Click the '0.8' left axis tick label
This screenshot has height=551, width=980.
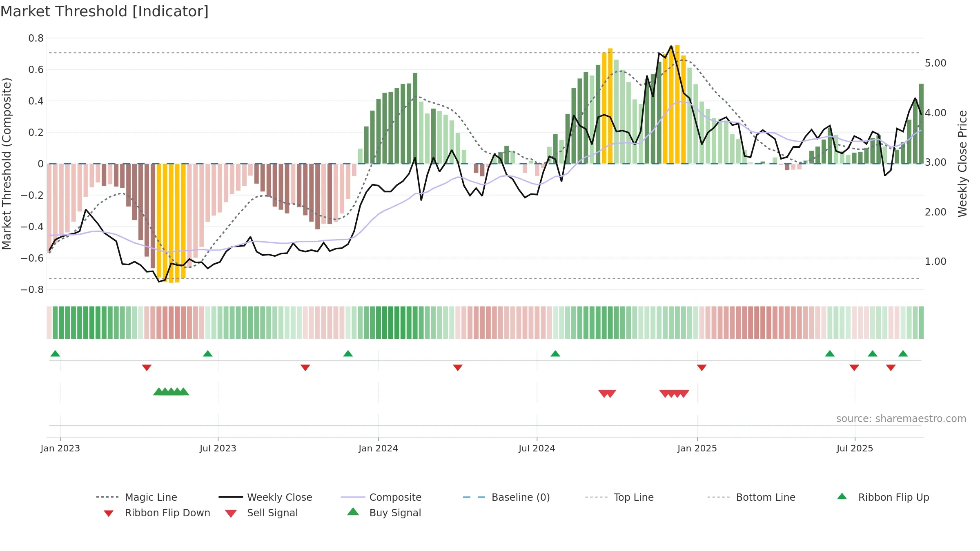click(36, 38)
